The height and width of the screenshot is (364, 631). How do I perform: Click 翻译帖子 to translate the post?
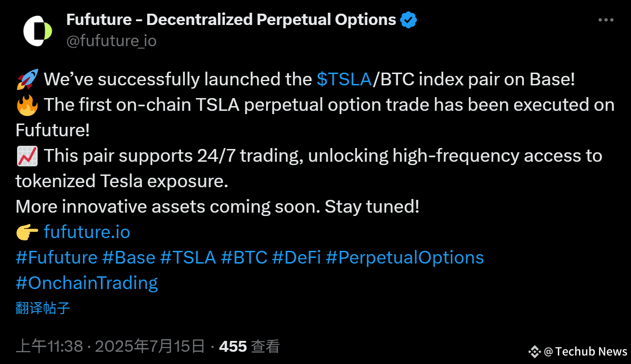point(43,308)
